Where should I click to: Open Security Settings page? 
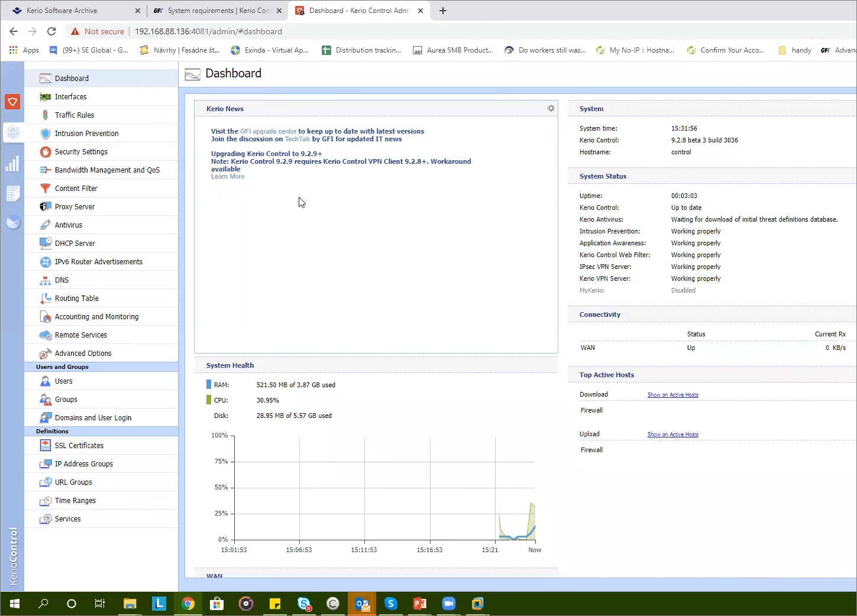tap(101, 151)
